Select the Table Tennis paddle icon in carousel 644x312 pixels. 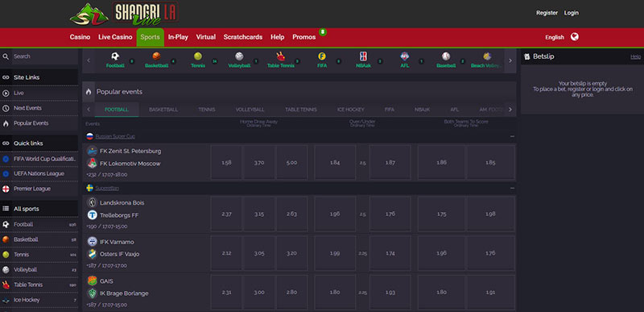coord(280,56)
